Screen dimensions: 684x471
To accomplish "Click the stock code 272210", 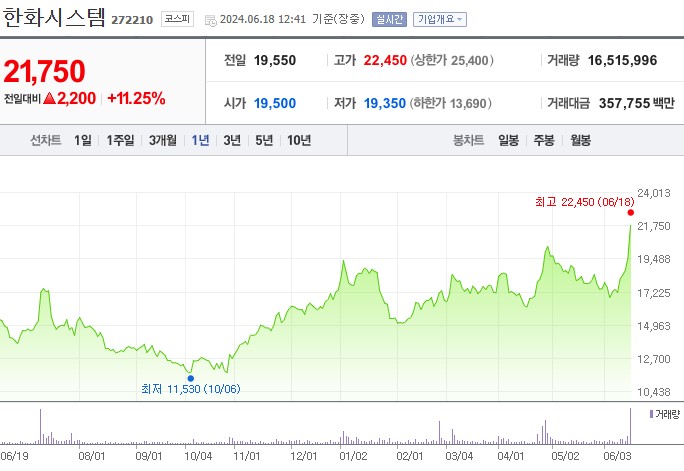I will click(132, 20).
